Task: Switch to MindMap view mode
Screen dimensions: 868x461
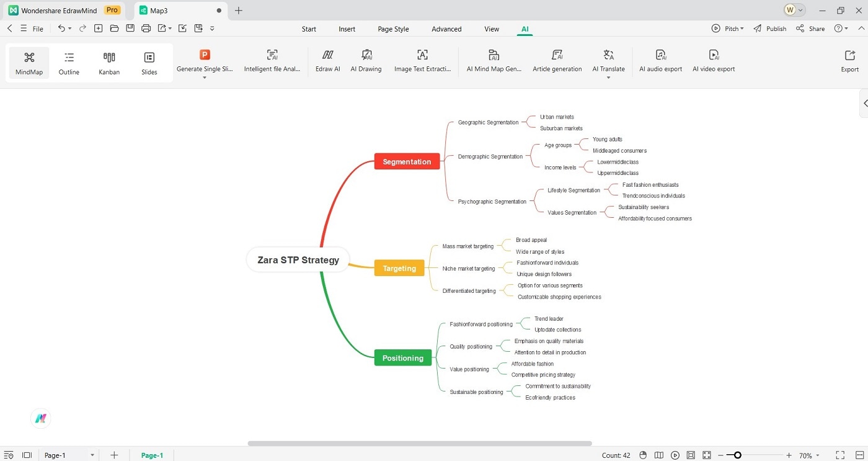Action: (29, 63)
